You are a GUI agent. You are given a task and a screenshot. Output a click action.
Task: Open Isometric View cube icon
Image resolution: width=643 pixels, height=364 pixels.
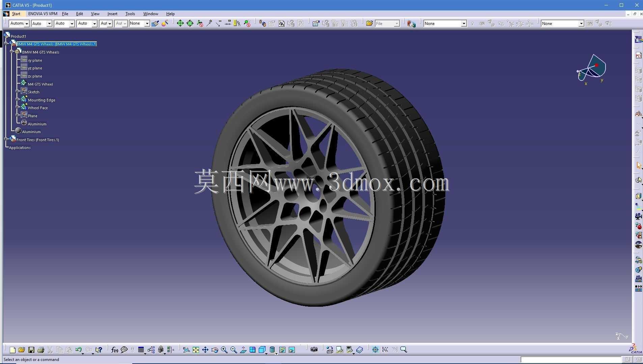pyautogui.click(x=262, y=350)
